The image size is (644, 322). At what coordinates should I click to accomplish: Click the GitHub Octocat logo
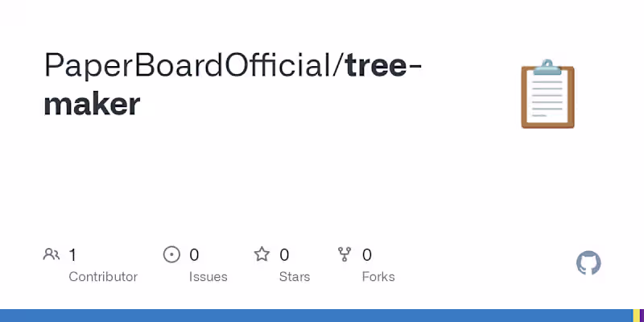pos(589,263)
